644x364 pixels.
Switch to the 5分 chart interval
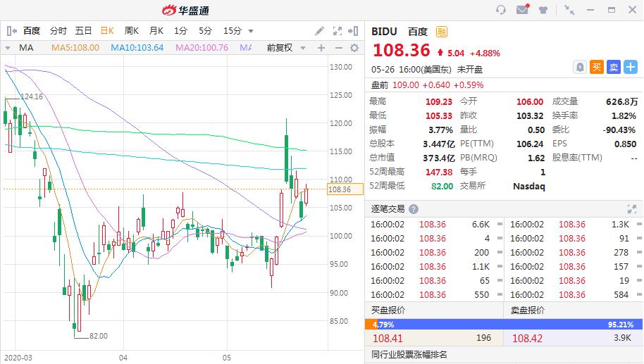(x=205, y=31)
